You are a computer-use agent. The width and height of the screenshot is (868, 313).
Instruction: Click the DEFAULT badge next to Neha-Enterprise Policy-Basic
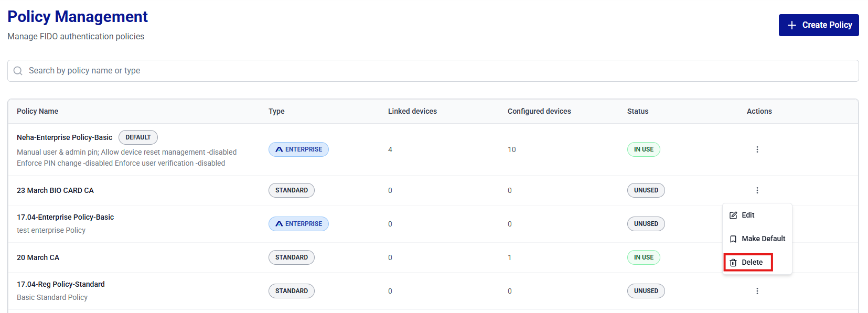[x=138, y=137]
